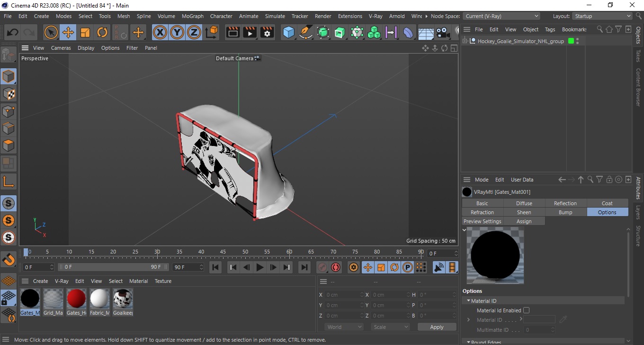Screen dimensions: 644x345
Task: Click the Bend deformer icon
Action: point(408,33)
